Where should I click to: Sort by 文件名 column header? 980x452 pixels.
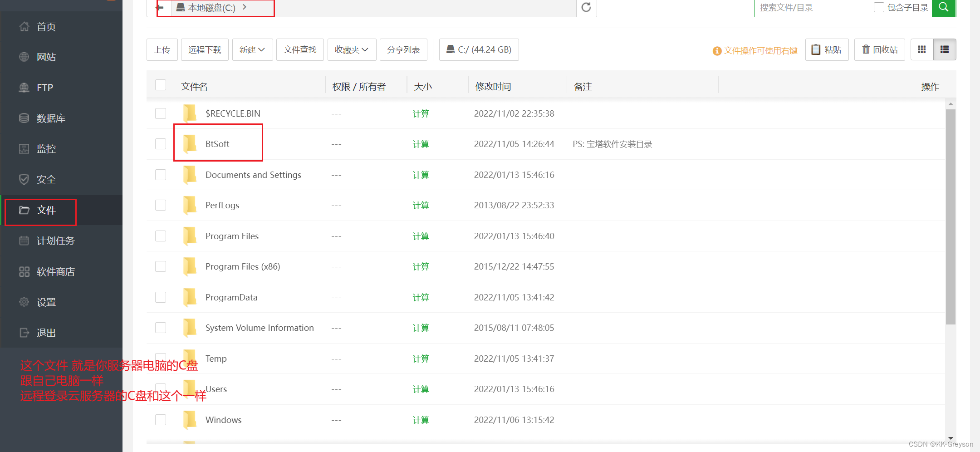194,86
